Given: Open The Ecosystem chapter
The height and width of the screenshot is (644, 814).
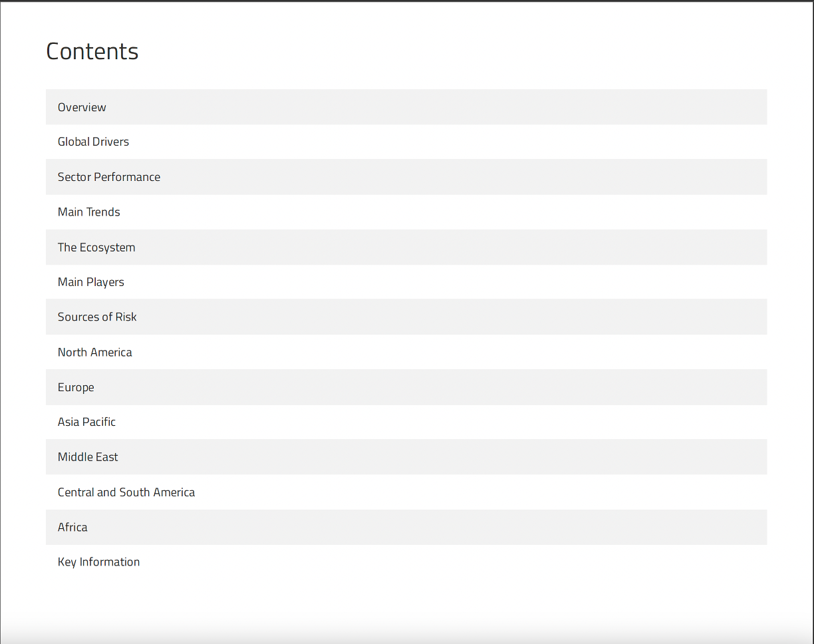Looking at the screenshot, I should (96, 247).
